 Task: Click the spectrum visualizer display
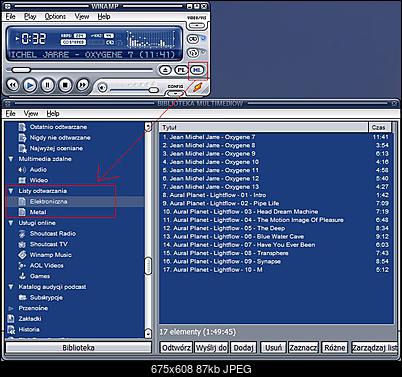coord(151,39)
